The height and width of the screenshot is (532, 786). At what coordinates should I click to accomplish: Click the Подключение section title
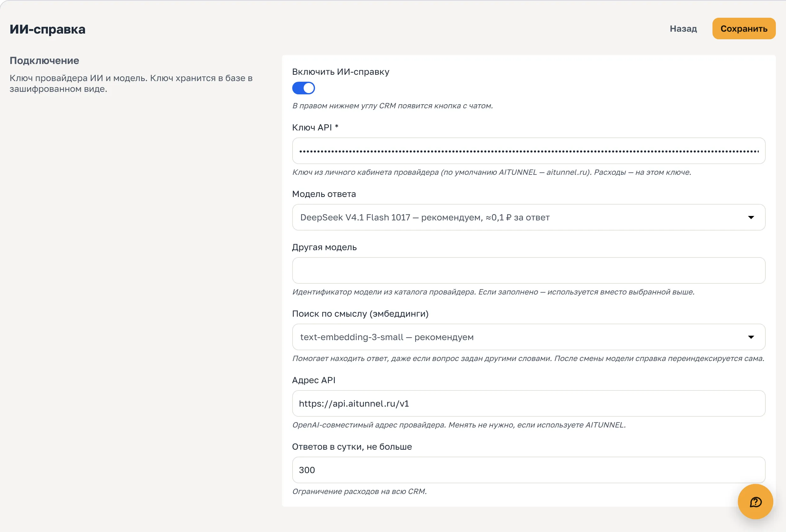pyautogui.click(x=44, y=60)
